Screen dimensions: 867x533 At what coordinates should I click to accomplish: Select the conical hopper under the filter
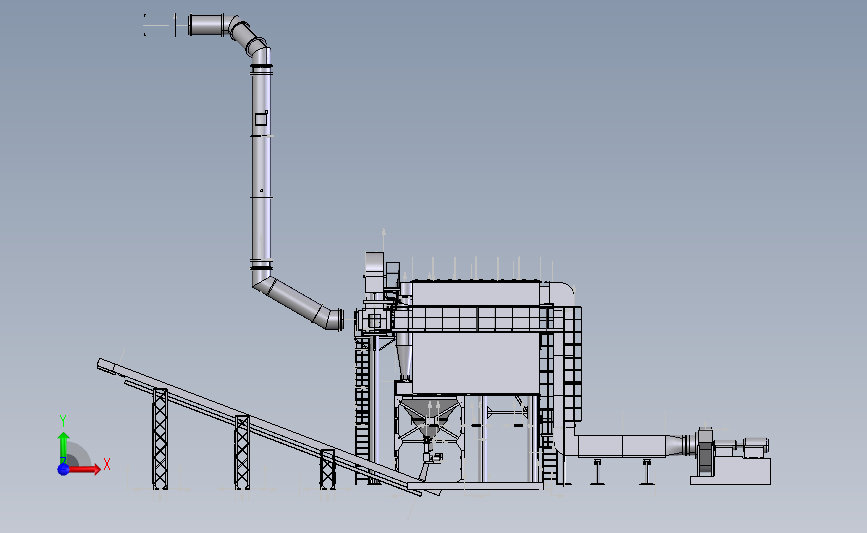tap(430, 417)
